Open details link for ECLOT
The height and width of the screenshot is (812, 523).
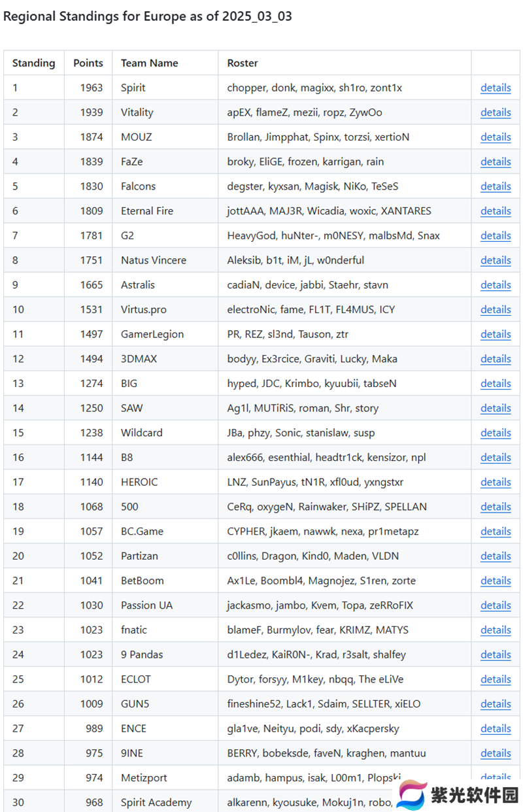[496, 679]
